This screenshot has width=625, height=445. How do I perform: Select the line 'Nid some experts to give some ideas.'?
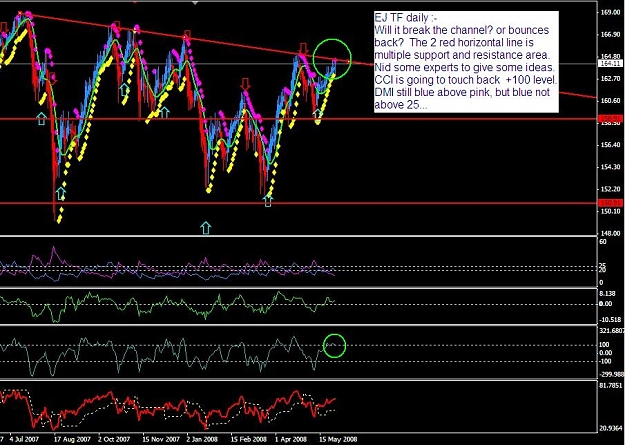click(x=464, y=67)
